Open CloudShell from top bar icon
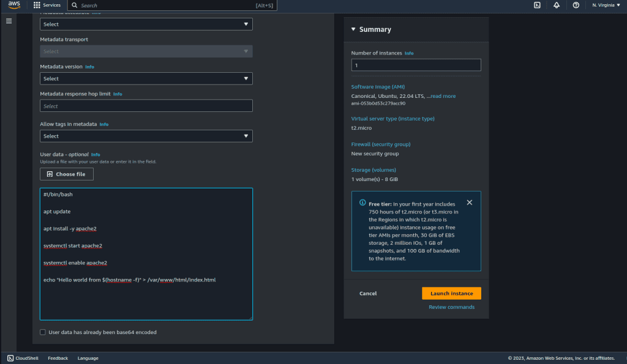 [x=537, y=5]
